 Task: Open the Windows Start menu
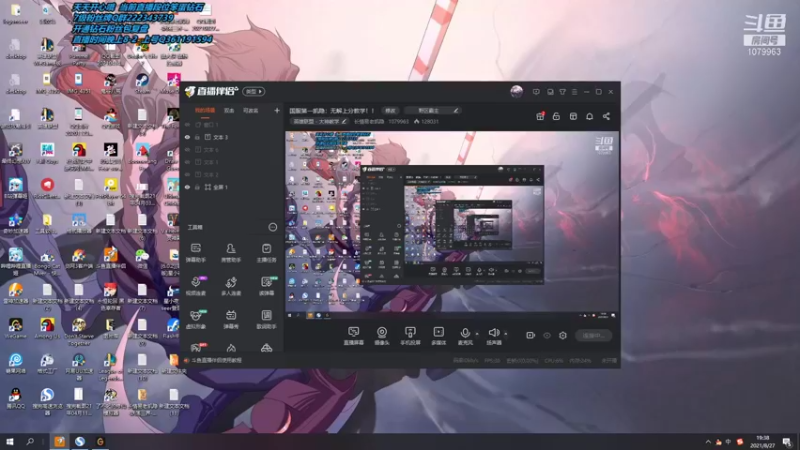coord(9,442)
